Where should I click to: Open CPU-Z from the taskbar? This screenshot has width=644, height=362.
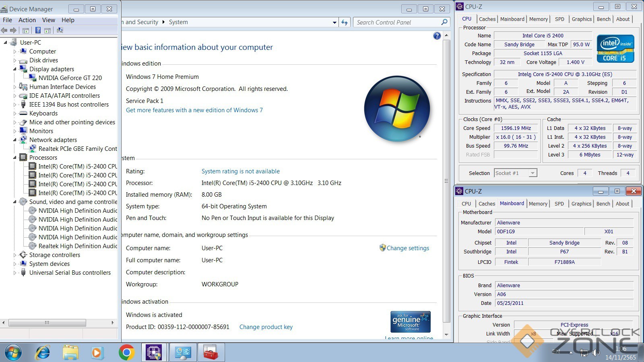tap(154, 353)
